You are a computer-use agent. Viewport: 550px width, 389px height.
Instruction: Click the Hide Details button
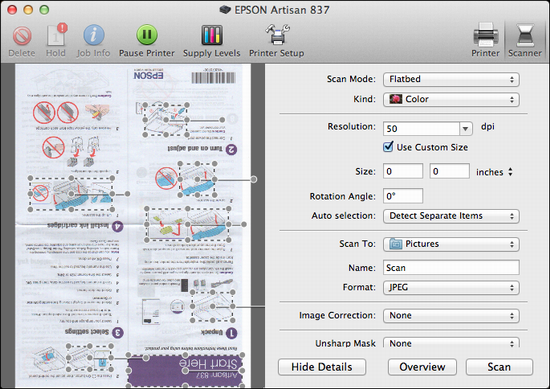[x=322, y=367]
